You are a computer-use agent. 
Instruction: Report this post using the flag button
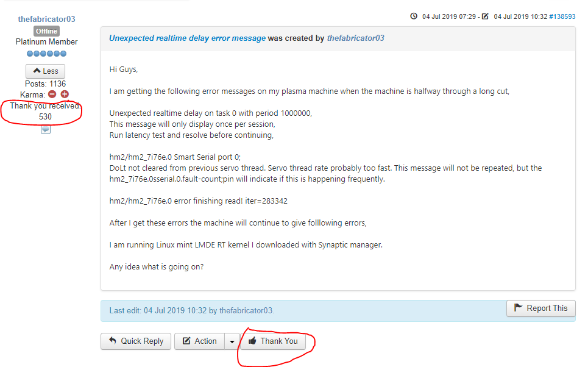pyautogui.click(x=540, y=308)
